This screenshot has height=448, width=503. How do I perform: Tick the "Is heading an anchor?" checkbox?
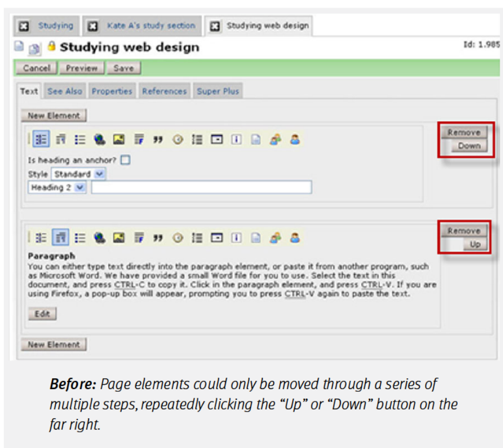[125, 160]
